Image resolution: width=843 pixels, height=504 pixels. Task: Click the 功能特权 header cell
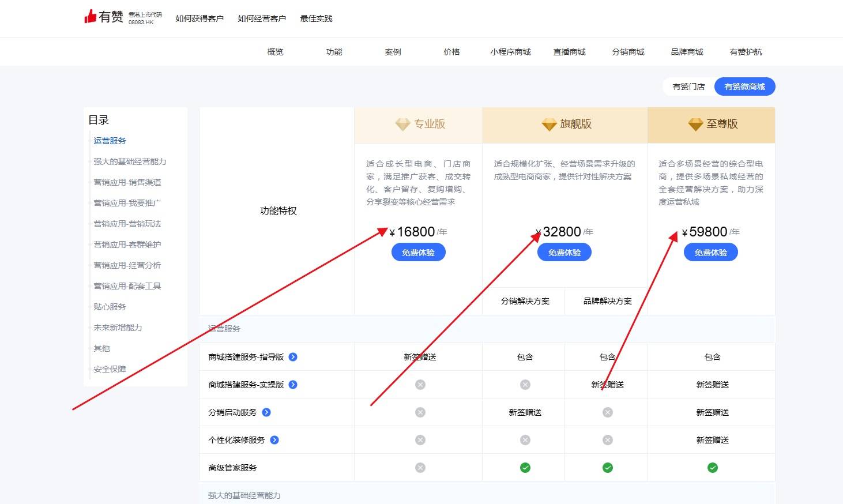point(278,211)
